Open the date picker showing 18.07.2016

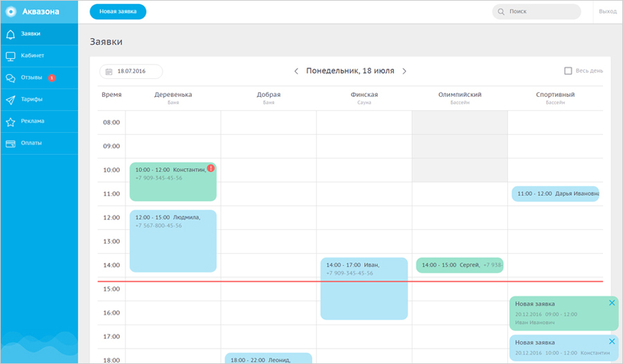click(x=131, y=71)
